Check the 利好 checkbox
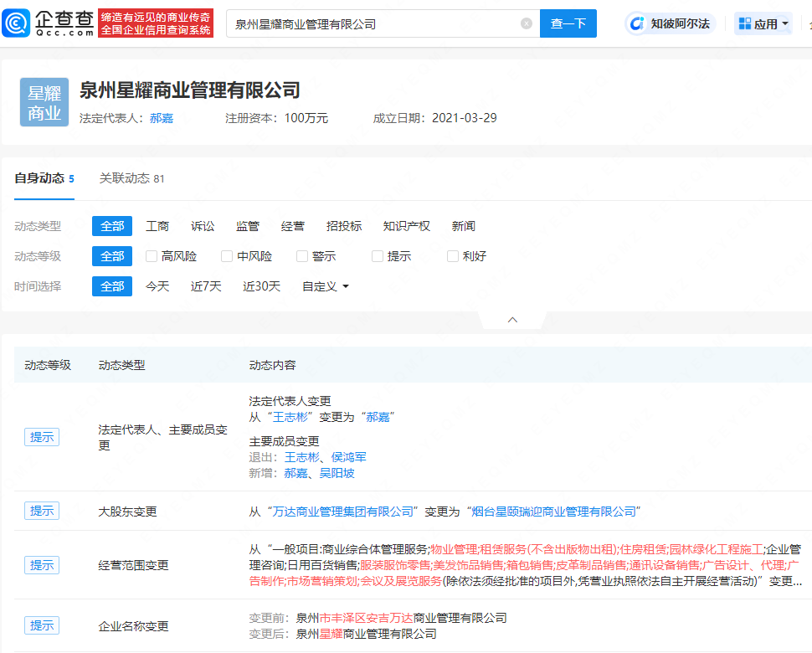Image resolution: width=812 pixels, height=653 pixels. (x=453, y=256)
